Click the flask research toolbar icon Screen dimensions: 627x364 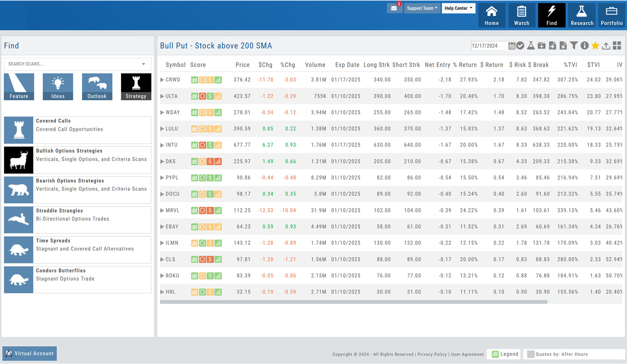click(x=531, y=46)
